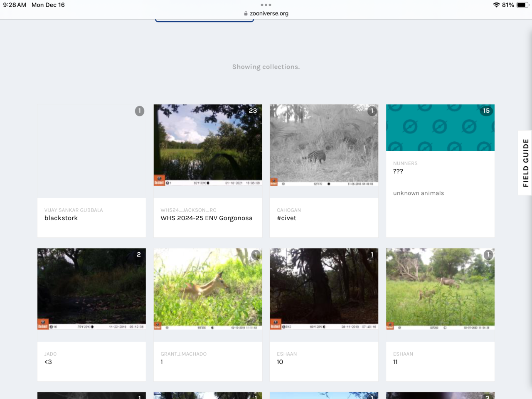Click the 'Showing collections.' status text
The image size is (532, 399).
click(x=266, y=67)
